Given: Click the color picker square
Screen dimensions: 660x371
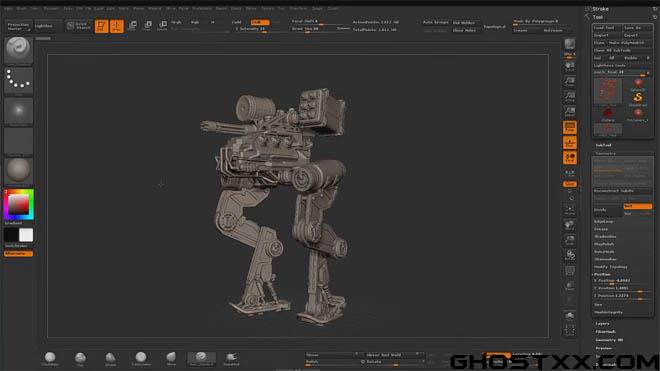Looking at the screenshot, I should 19,205.
